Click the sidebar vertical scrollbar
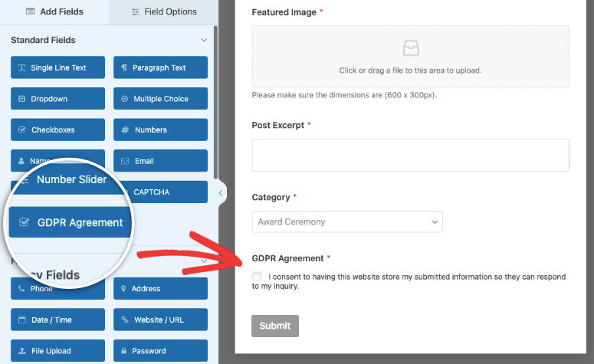This screenshot has width=594, height=364. pos(215,102)
